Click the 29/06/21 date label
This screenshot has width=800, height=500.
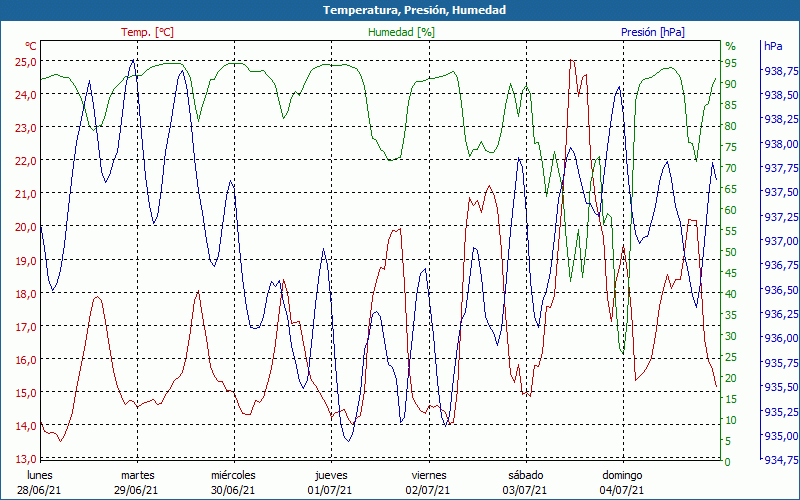click(136, 491)
